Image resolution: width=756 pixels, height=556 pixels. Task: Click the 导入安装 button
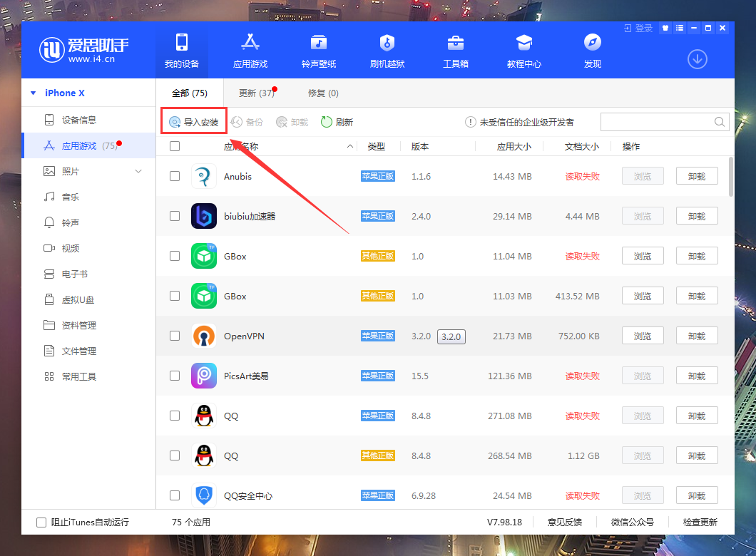pos(194,123)
